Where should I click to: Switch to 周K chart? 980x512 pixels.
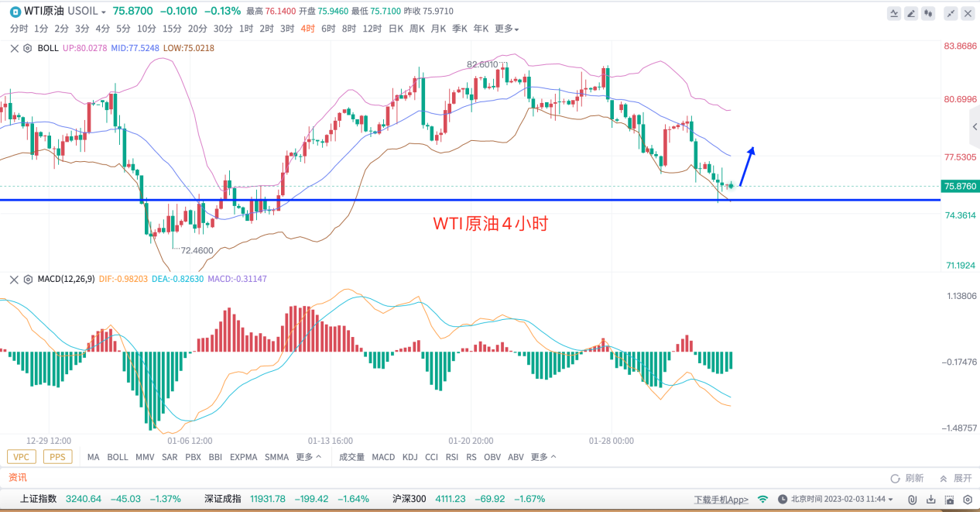click(x=417, y=29)
